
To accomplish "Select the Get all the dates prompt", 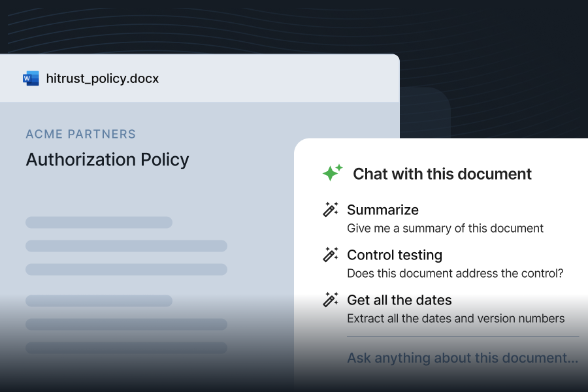I will (399, 300).
